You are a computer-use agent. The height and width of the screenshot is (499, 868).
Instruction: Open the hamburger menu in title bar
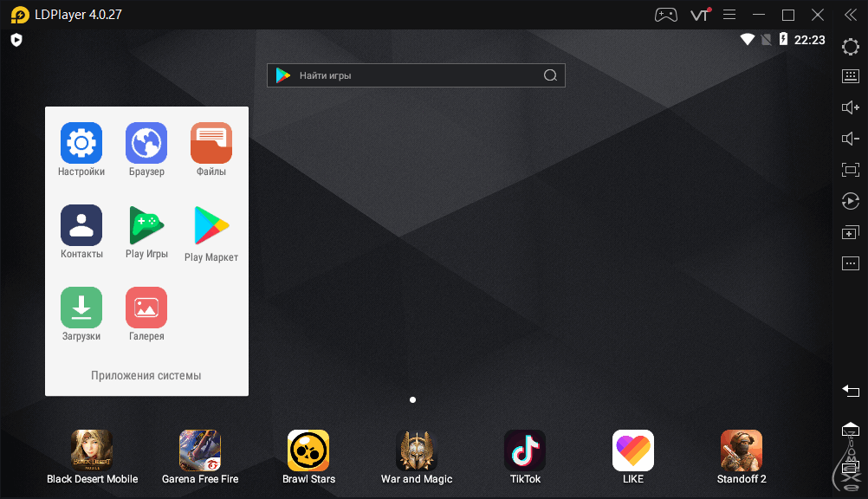729,15
